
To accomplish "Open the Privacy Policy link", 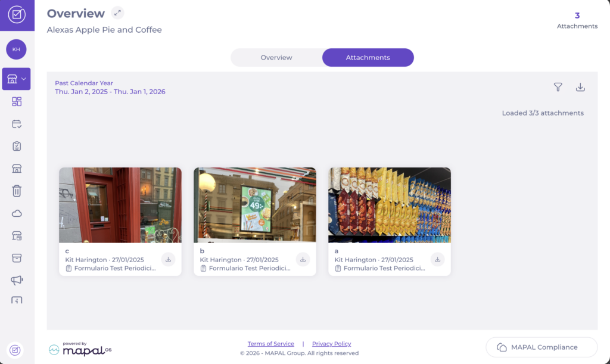I will [331, 344].
